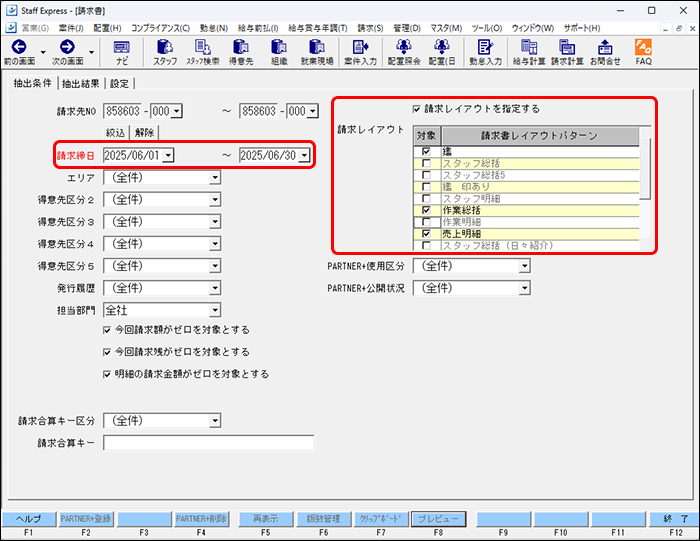The width and height of the screenshot is (700, 541).
Task: Uncheck the 鑑 layout row checkbox
Action: [426, 151]
